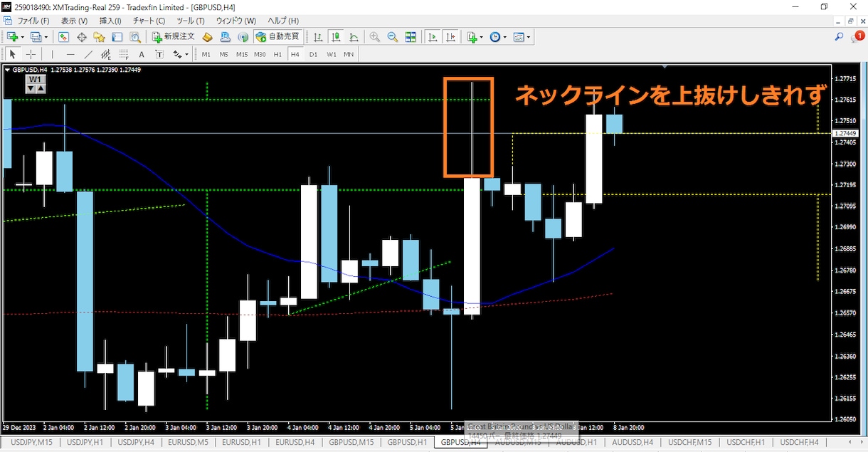Open the ファイル (F) menu
The image size is (868, 452).
click(33, 21)
